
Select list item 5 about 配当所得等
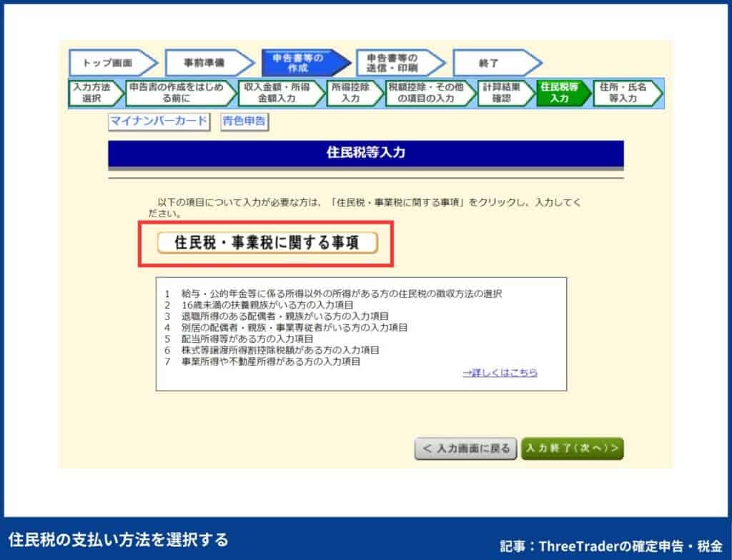pyautogui.click(x=239, y=339)
